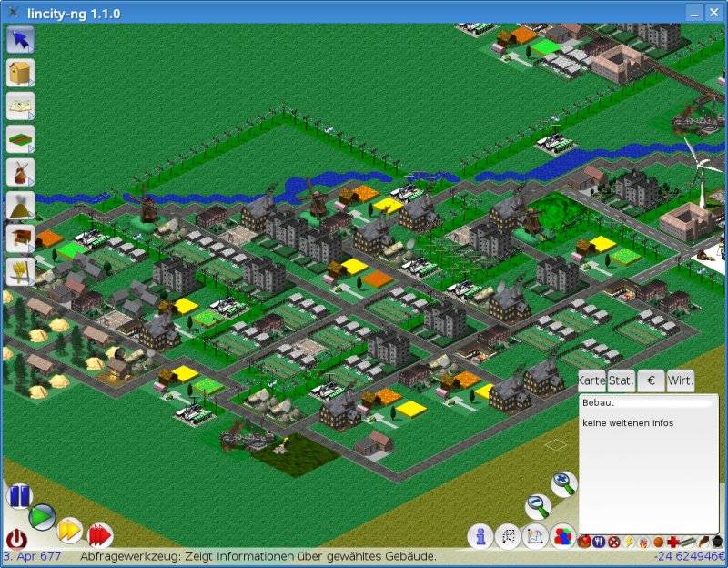
Task: Open the residential house build tool
Action: click(20, 73)
